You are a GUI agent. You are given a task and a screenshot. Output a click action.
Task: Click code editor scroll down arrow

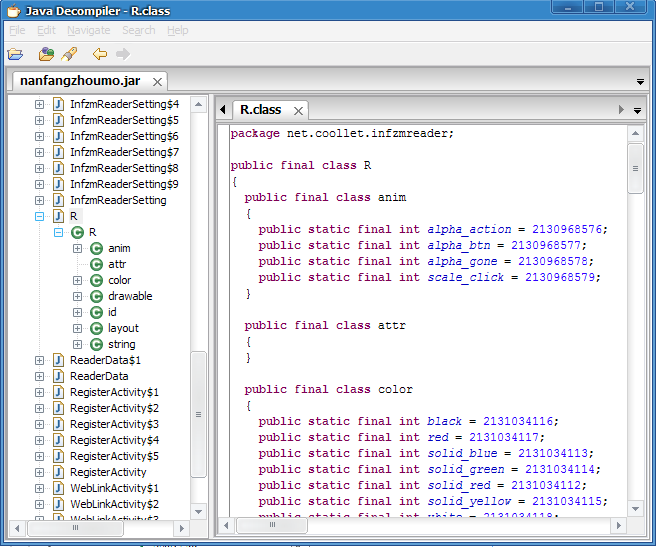(x=636, y=509)
